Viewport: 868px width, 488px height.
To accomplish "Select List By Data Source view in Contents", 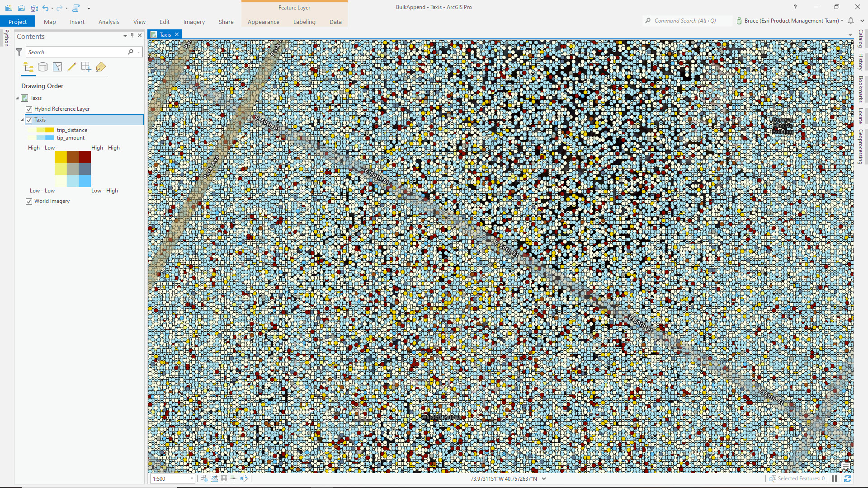I will point(43,67).
